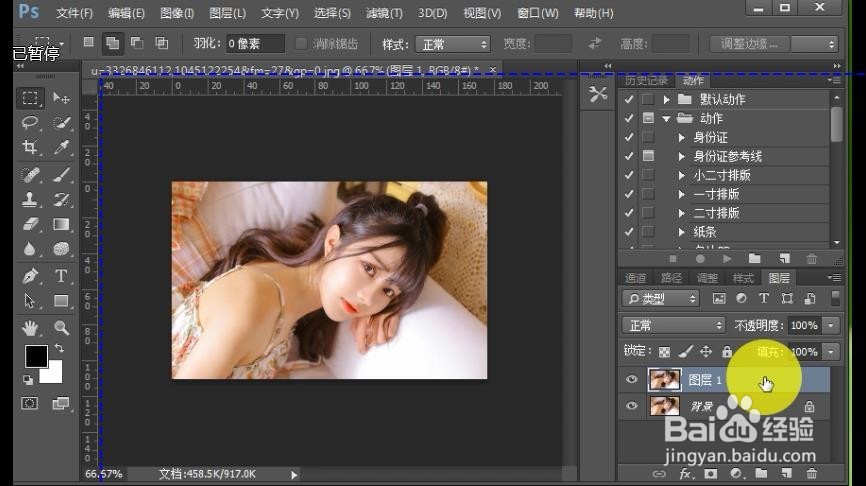
Task: Toggle checkmark for 默认动作 action set
Action: click(x=629, y=99)
